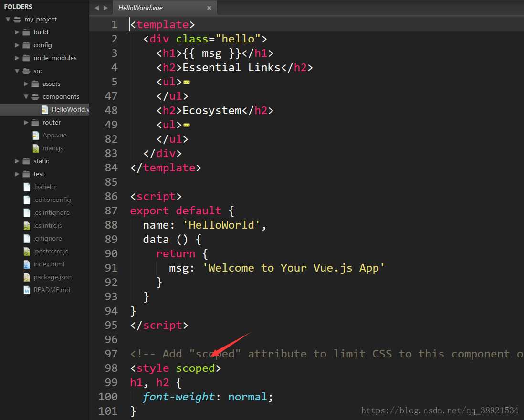524x420 pixels.
Task: Click the .postcssrc.js file icon
Action: click(x=27, y=251)
